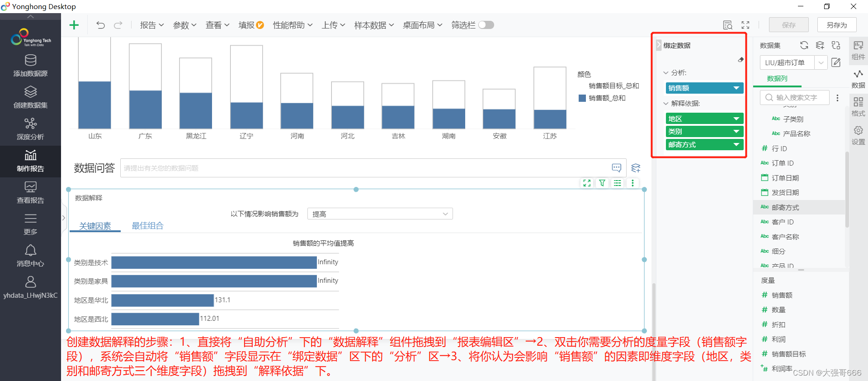The image size is (868, 381).
Task: Open 深度分析 in the sidebar
Action: [30, 129]
